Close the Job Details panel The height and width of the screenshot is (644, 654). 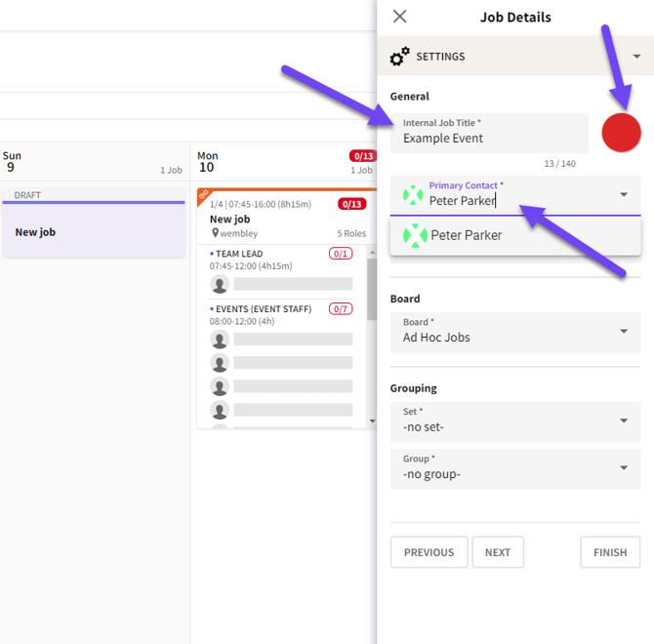click(399, 17)
